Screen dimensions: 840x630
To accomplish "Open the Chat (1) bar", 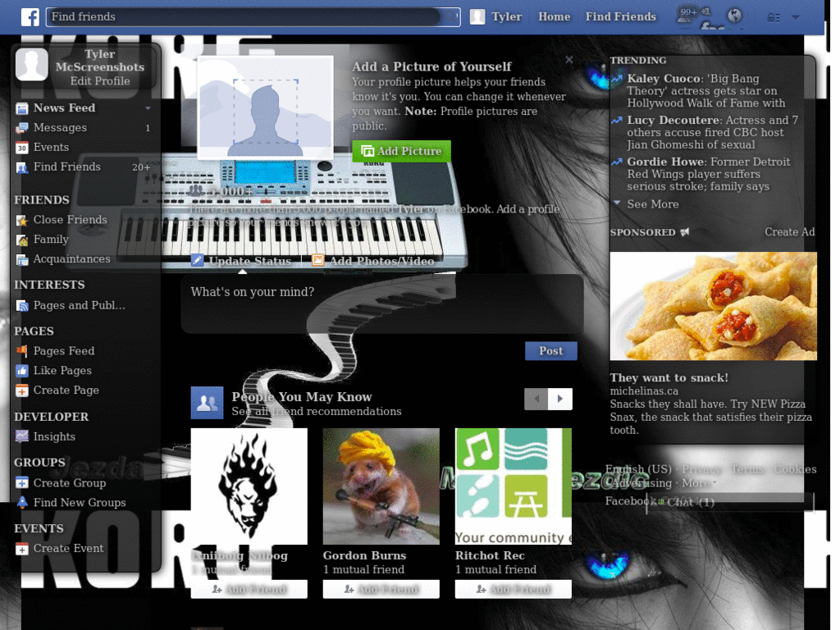I will coord(729,503).
